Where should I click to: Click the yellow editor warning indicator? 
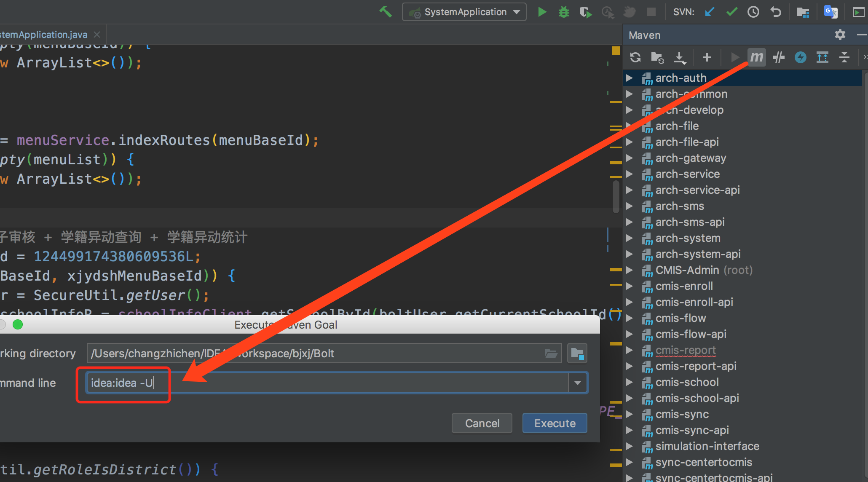[616, 51]
